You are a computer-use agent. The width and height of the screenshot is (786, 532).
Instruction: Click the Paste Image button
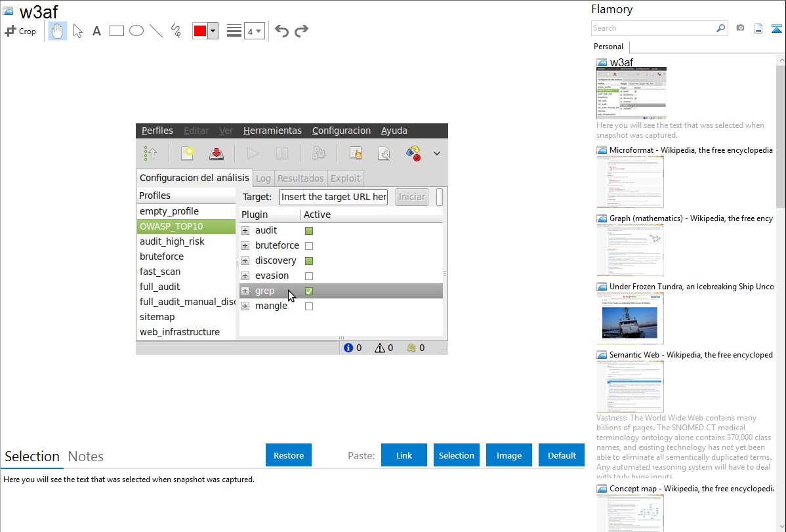coord(508,455)
